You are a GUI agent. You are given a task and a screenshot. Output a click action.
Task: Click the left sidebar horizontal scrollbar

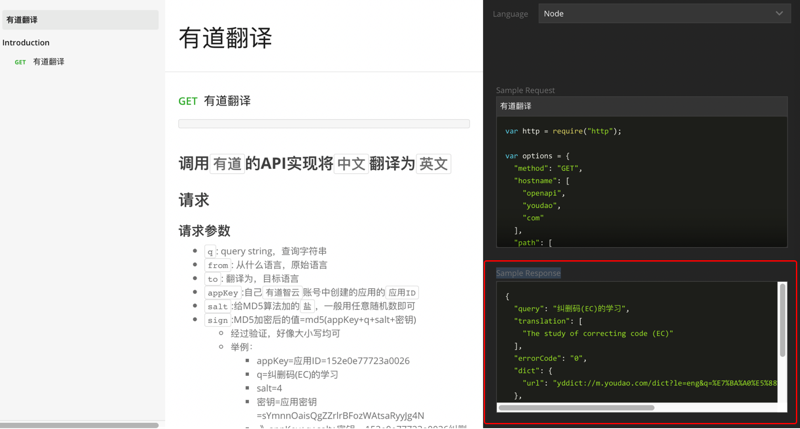click(x=80, y=425)
